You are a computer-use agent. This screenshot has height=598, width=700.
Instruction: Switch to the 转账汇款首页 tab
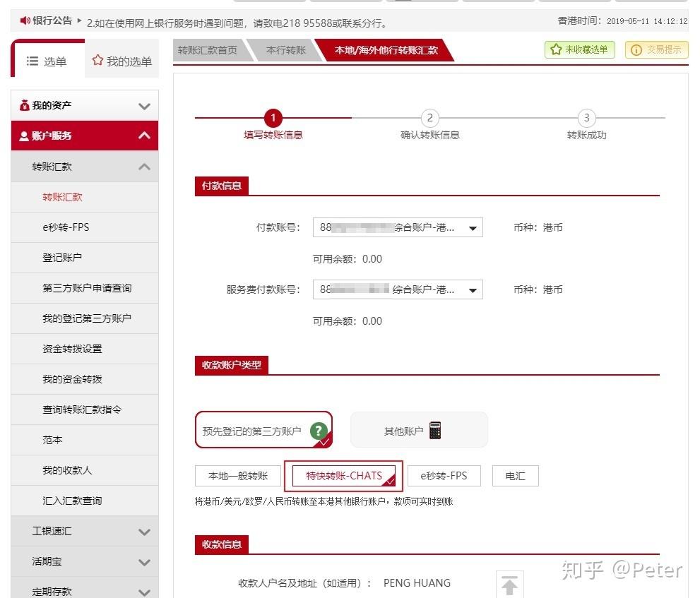point(207,50)
